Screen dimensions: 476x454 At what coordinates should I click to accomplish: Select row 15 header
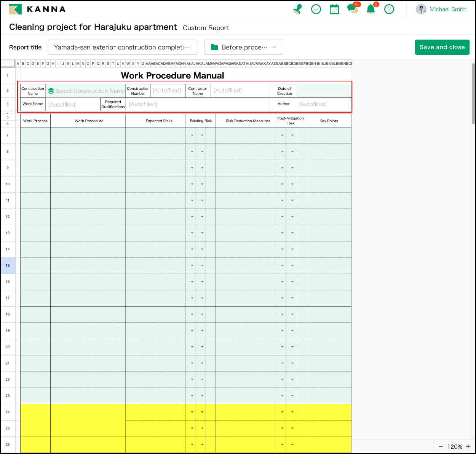8,266
